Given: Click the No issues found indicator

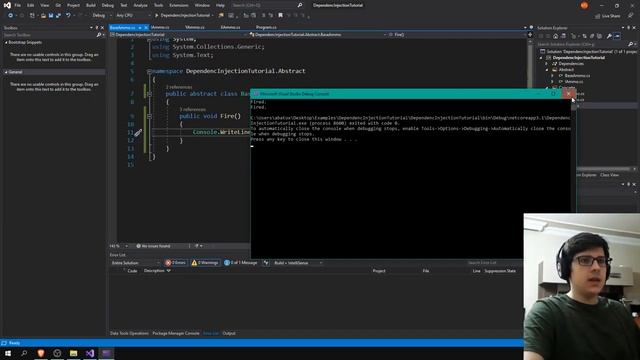Looking at the screenshot, I should tap(153, 246).
